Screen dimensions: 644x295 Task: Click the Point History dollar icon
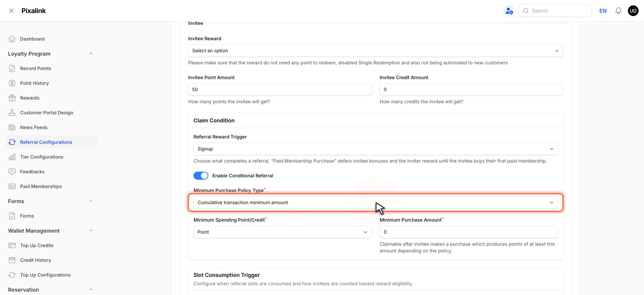tap(12, 83)
